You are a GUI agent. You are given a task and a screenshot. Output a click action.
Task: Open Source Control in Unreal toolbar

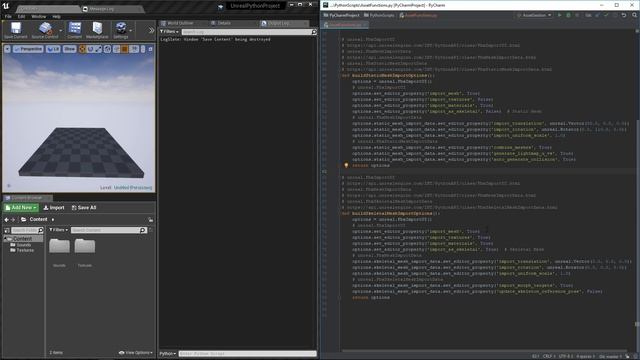point(45,30)
